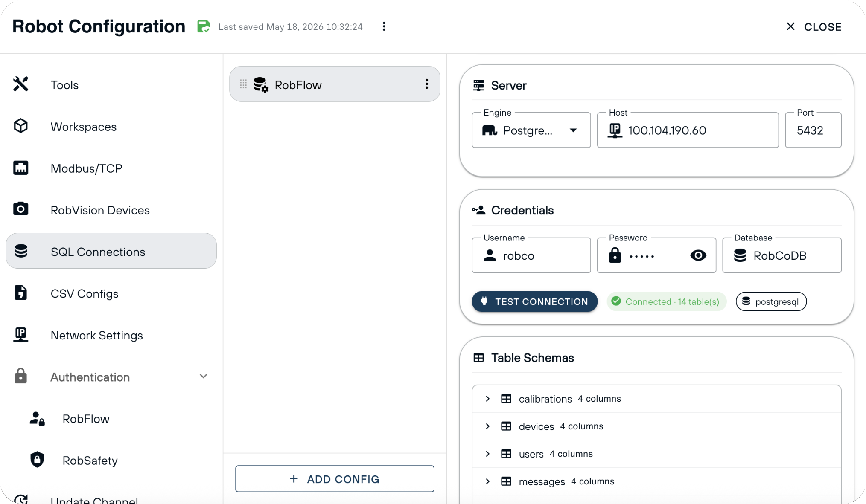
Task: Open the RobFlow config options menu
Action: coord(427,84)
